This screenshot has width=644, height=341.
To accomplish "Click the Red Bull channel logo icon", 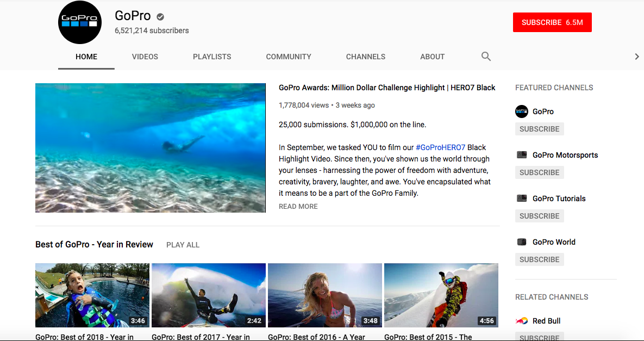I will [x=522, y=321].
